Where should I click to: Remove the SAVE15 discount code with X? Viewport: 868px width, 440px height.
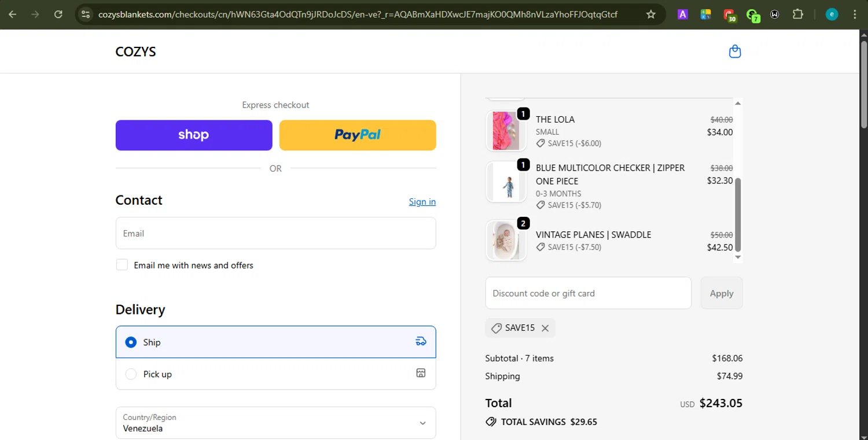tap(545, 328)
